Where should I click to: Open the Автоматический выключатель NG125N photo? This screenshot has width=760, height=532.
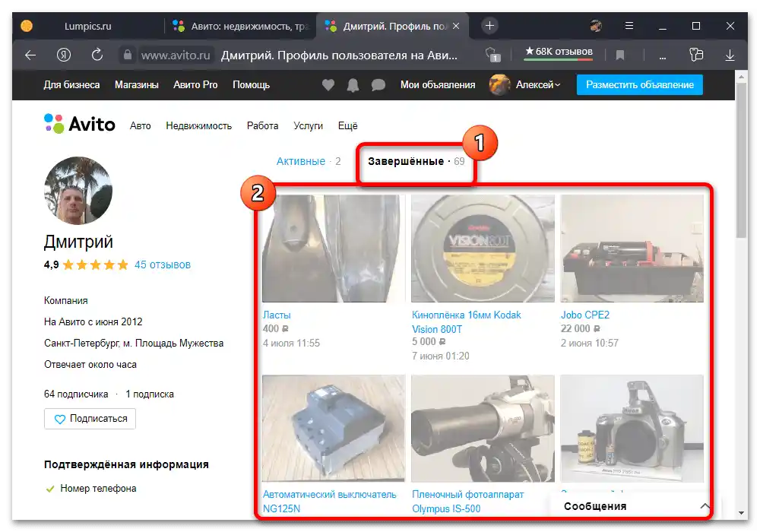point(334,429)
